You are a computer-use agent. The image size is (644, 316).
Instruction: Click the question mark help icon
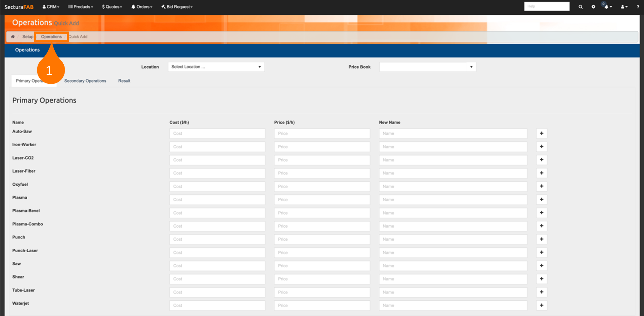pos(638,7)
